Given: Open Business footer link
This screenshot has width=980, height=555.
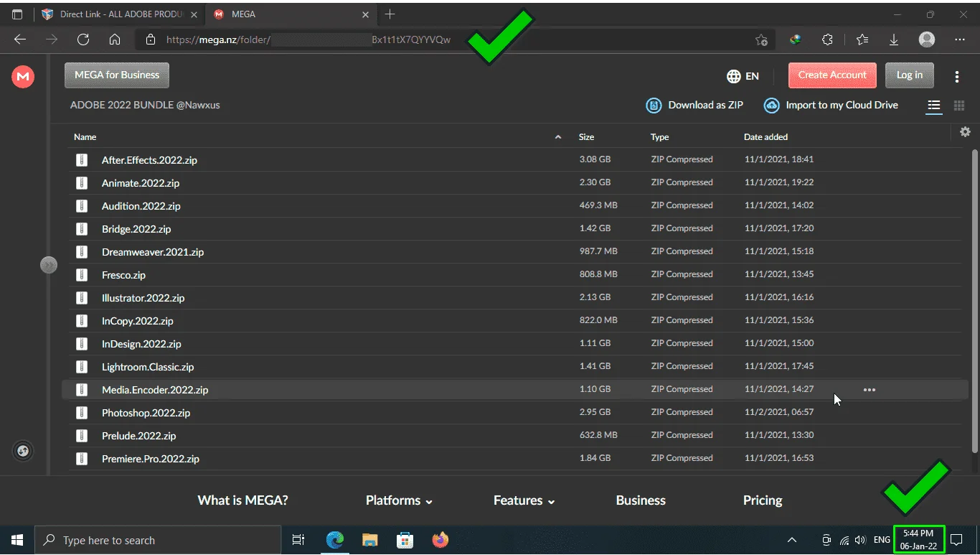Looking at the screenshot, I should coord(641,500).
